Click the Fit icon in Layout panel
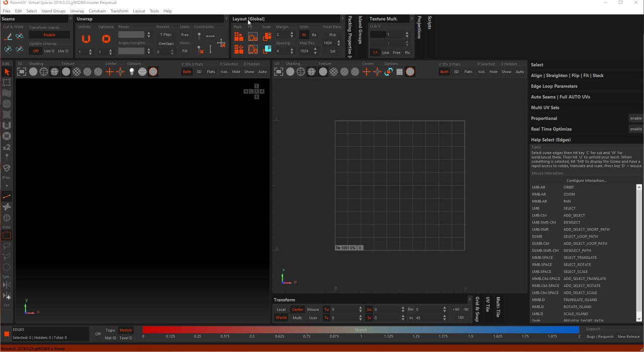This screenshot has width=644, height=352. [253, 36]
